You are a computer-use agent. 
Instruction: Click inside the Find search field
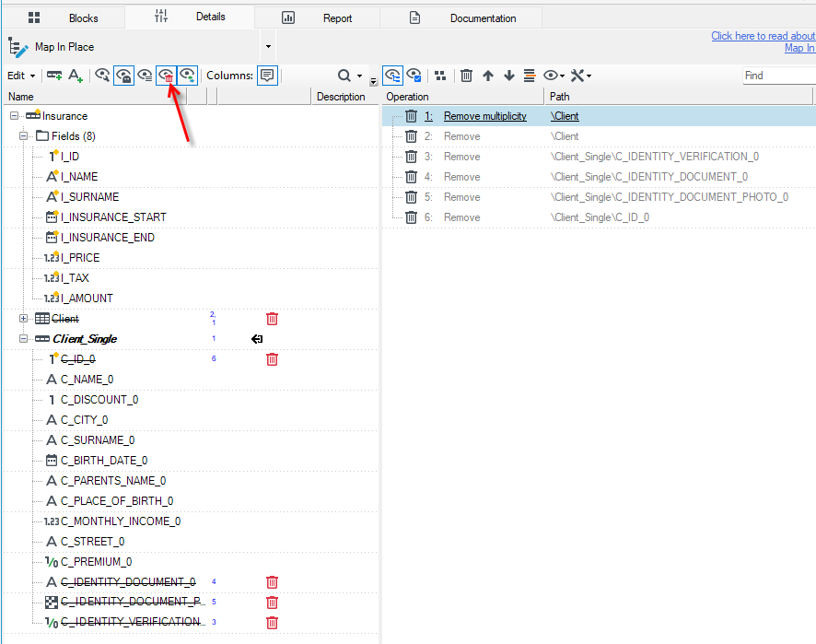pyautogui.click(x=779, y=76)
